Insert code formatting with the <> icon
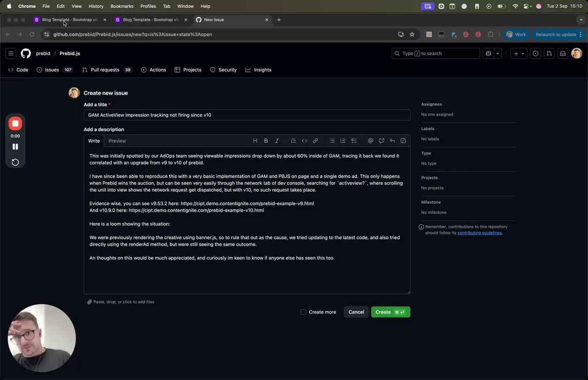This screenshot has width=588, height=380. (x=305, y=141)
